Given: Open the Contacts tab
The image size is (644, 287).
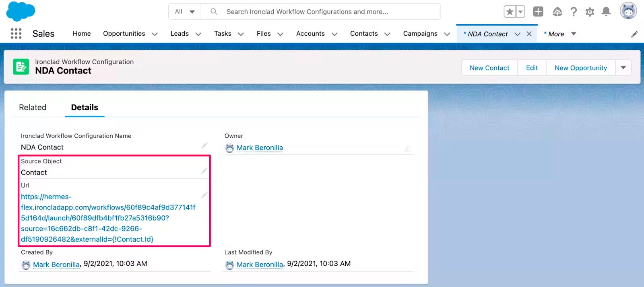Looking at the screenshot, I should (x=364, y=33).
